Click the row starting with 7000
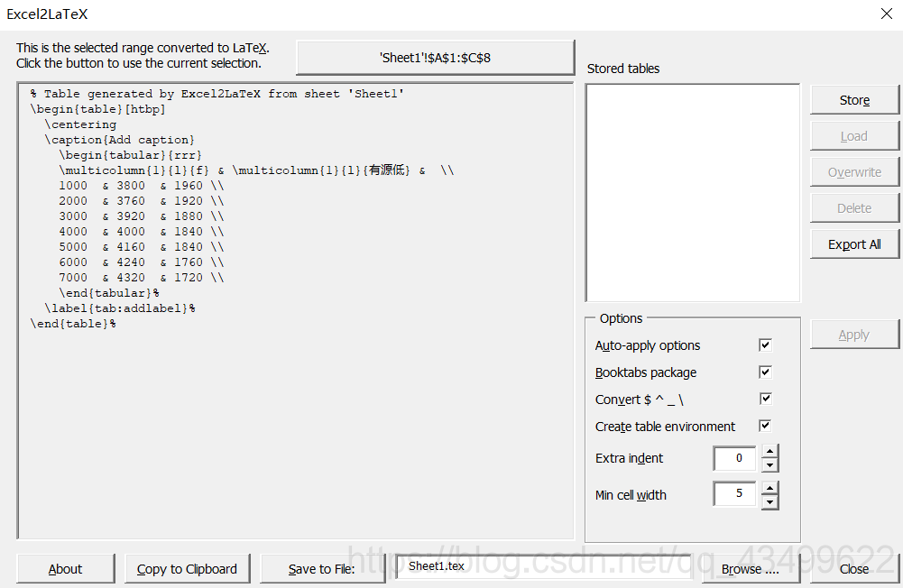This screenshot has width=903, height=588. pyautogui.click(x=141, y=278)
